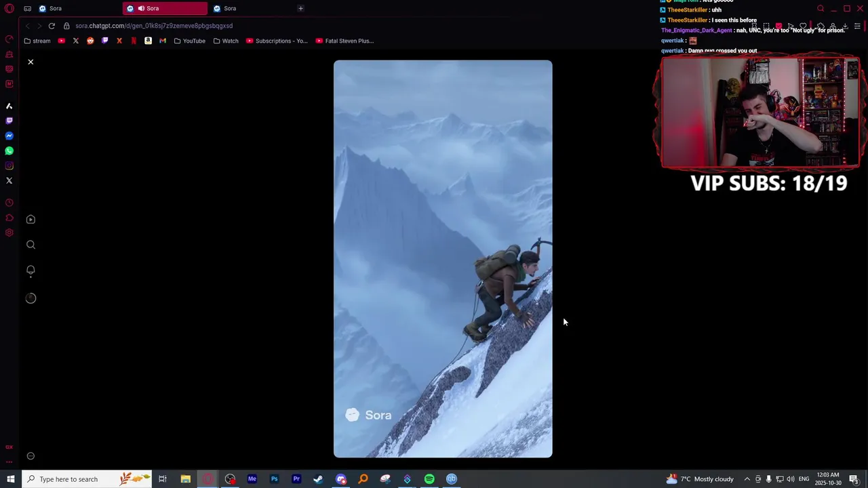
Task: Open Opera sidebar settings gear
Action: click(x=9, y=232)
